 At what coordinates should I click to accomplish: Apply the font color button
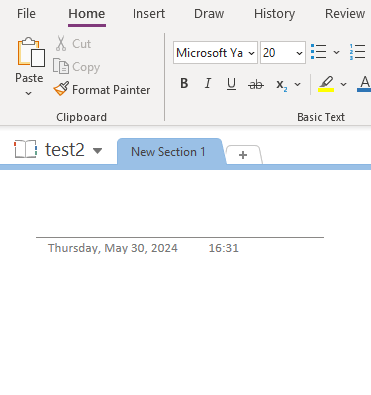(x=364, y=84)
